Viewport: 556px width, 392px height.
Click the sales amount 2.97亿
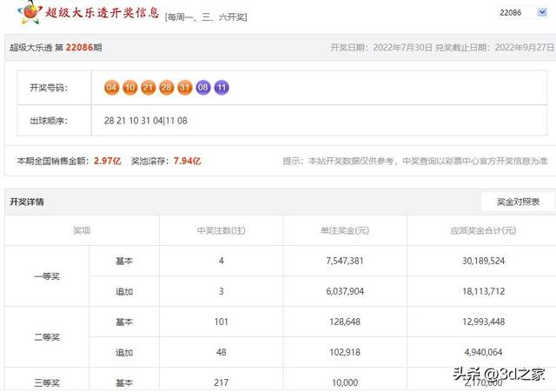pyautogui.click(x=108, y=161)
